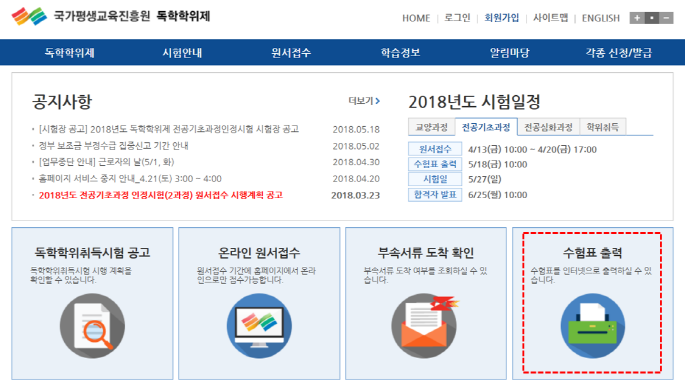Open the 시험안내 main menu
685x384 pixels.
(182, 53)
